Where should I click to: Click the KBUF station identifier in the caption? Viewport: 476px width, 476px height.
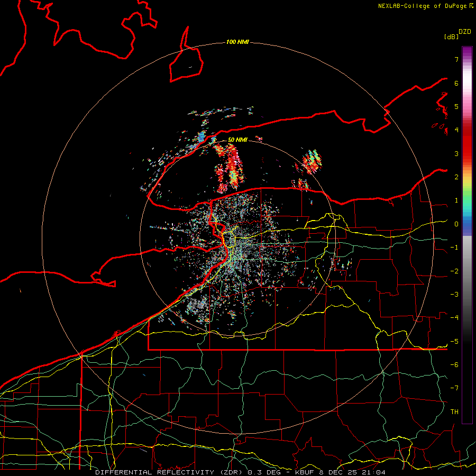click(306, 472)
